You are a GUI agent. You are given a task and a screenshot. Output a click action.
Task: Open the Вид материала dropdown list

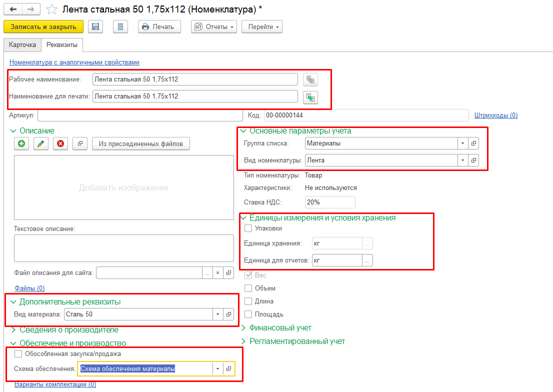(x=217, y=314)
